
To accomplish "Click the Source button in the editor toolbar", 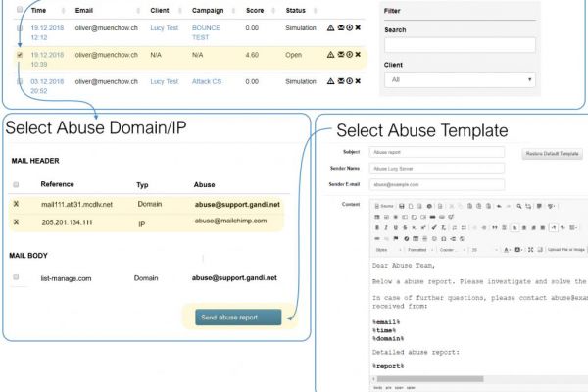I will (x=383, y=205).
